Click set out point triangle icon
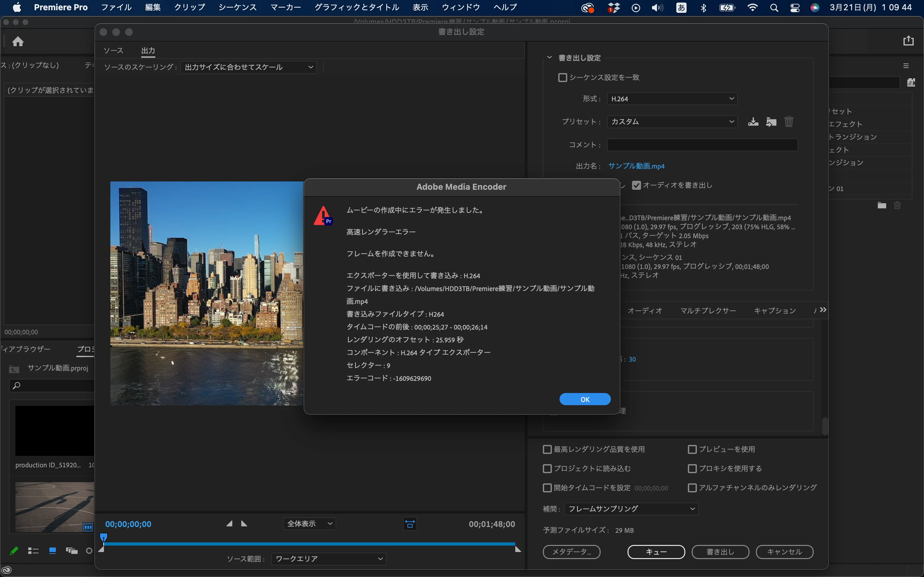This screenshot has height=577, width=924. coord(244,523)
